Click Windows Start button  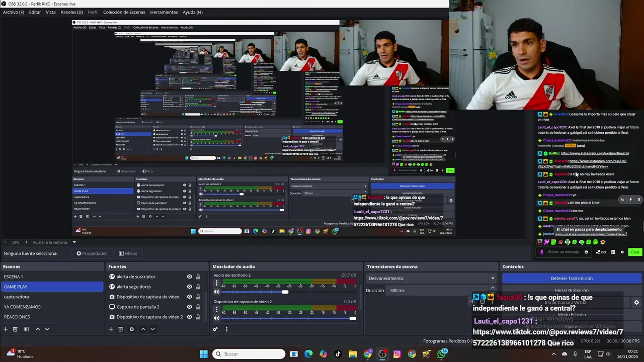204,354
